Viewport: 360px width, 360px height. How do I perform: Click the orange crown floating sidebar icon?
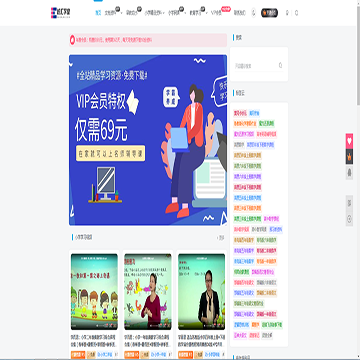click(x=349, y=157)
